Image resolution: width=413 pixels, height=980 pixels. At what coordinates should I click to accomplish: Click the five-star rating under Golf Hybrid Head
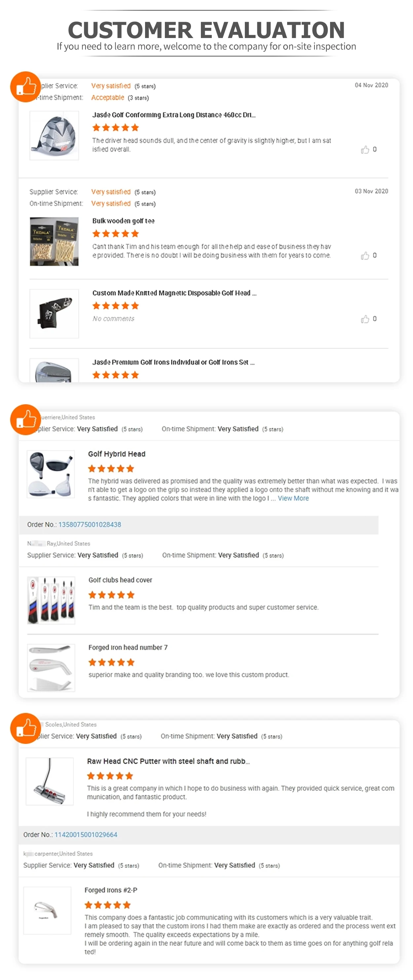pyautogui.click(x=111, y=469)
